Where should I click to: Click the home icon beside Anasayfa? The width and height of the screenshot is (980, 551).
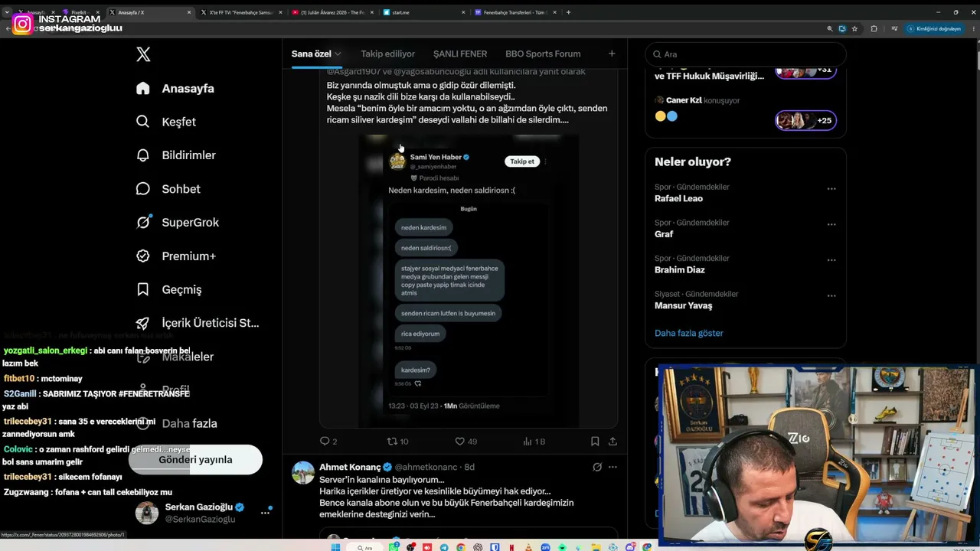[143, 88]
